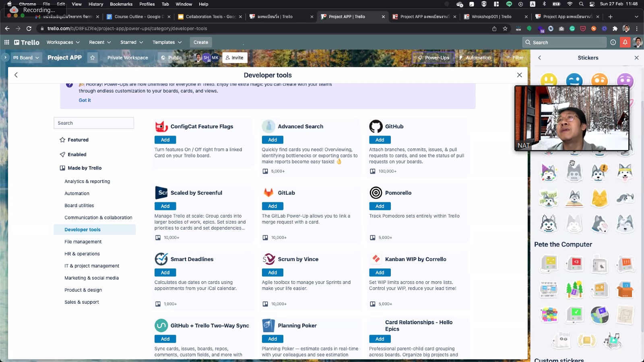The height and width of the screenshot is (362, 644).
Task: Open the Chrome Bookmarks menu
Action: tap(121, 4)
